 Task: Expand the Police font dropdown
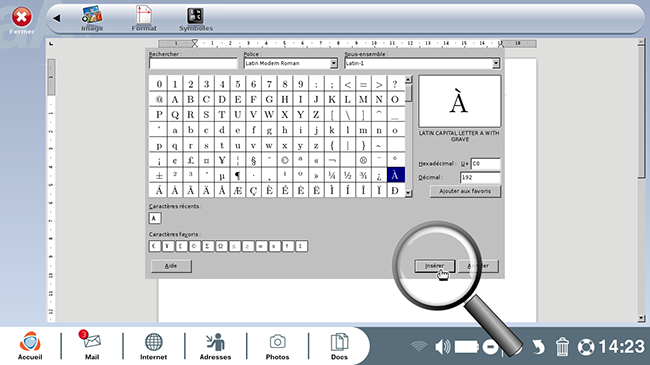click(334, 63)
